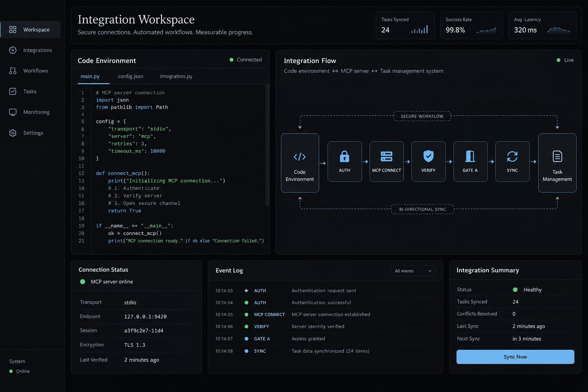This screenshot has height=392, width=588.
Task: Open the Monitoring screen icon
Action: tap(13, 112)
